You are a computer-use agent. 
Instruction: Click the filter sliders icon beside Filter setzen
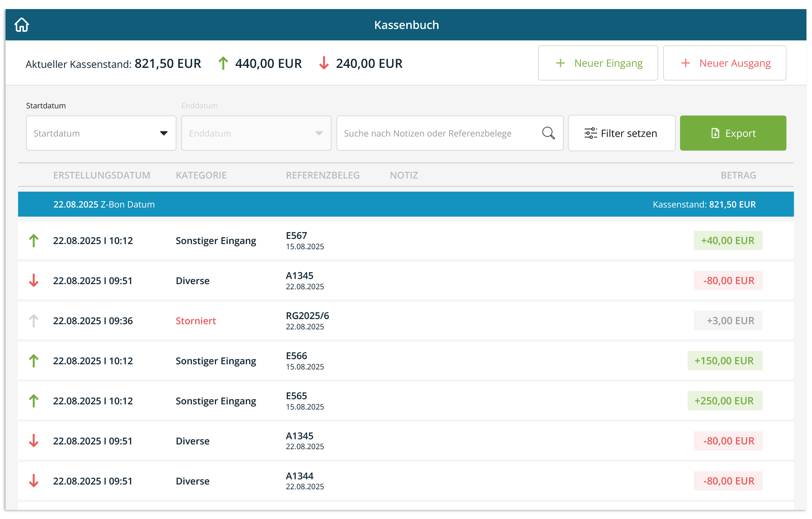tap(590, 133)
